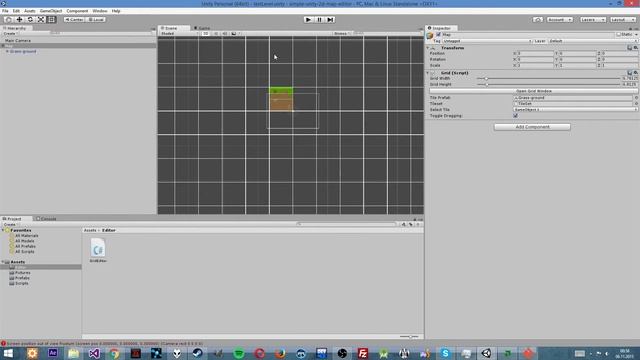Select the Hierarchy tab
Viewport: 640px width, 360px height.
click(x=16, y=28)
